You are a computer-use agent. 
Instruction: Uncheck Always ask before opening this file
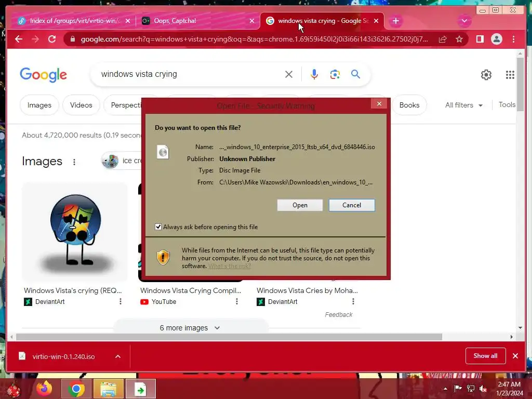pos(158,227)
